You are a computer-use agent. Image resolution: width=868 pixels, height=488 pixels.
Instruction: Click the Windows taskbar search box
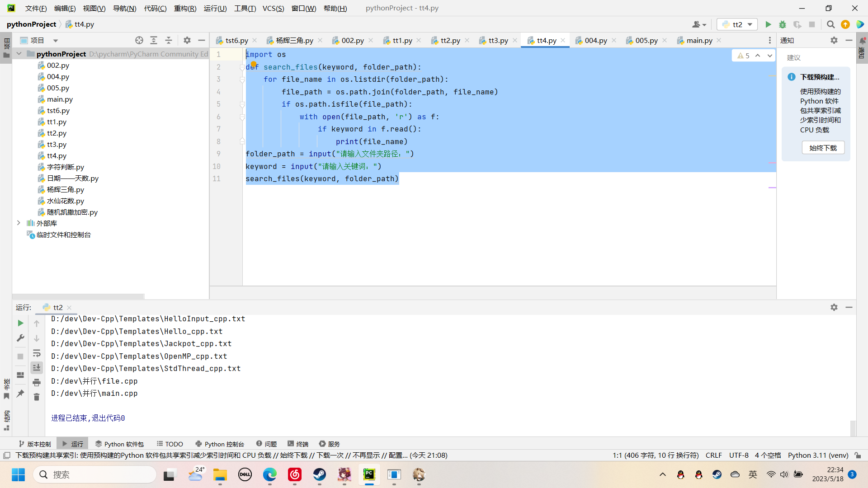pos(95,474)
